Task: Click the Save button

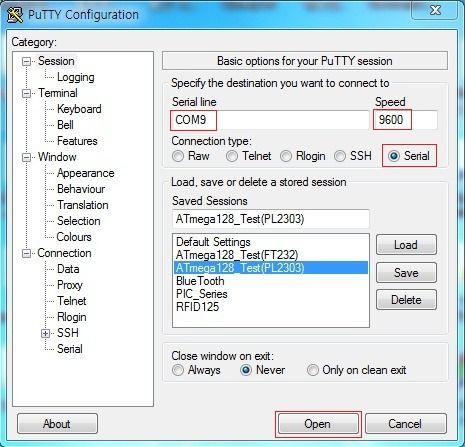Action: (x=406, y=273)
